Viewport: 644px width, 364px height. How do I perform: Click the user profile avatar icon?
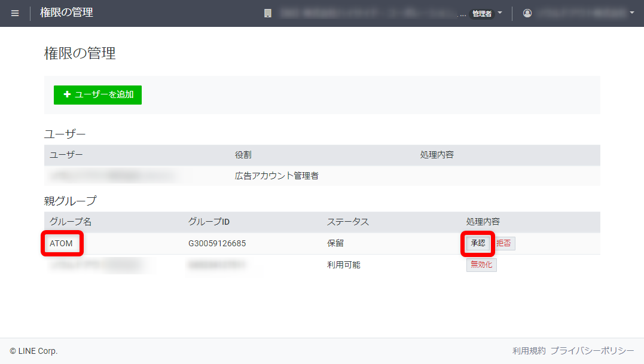pos(527,13)
